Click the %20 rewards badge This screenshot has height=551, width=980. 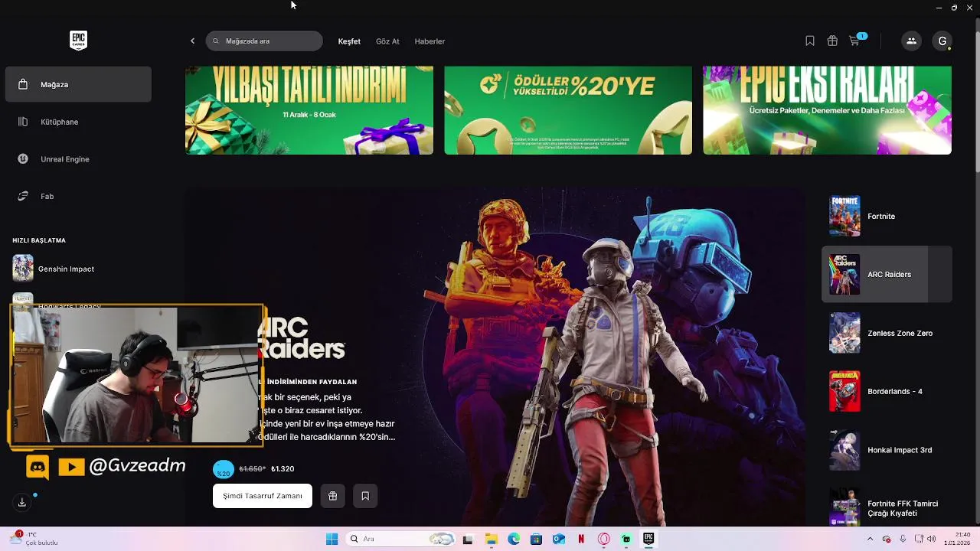click(223, 469)
